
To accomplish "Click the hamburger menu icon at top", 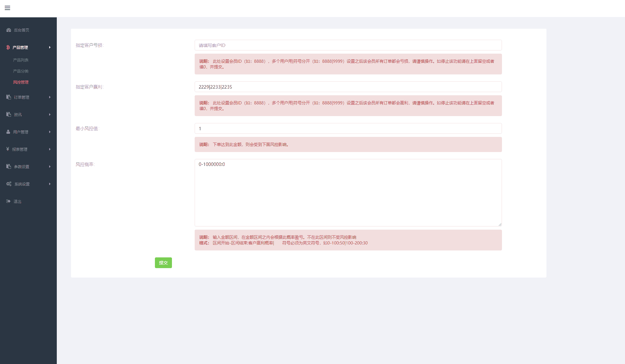I will coord(7,8).
